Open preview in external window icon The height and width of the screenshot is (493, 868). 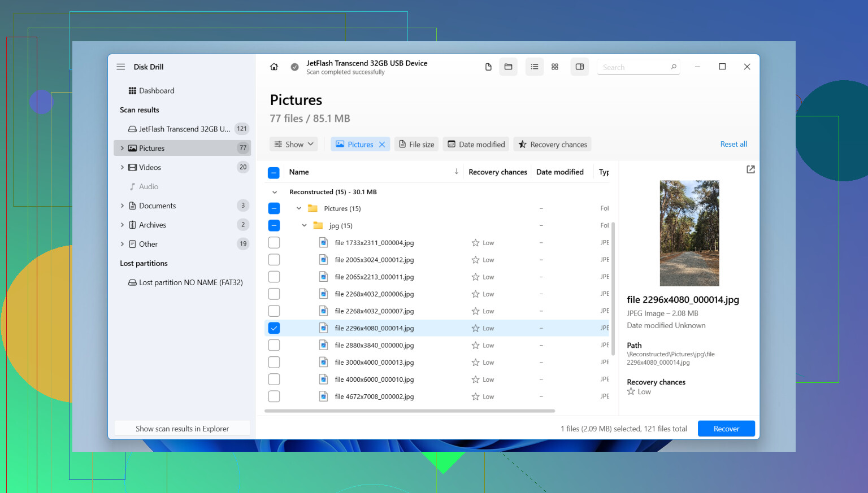click(750, 169)
